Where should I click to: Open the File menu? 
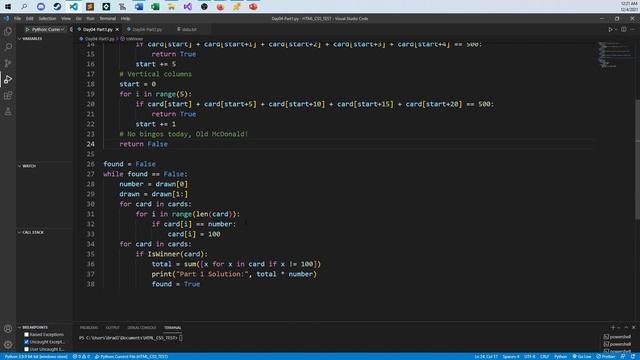click(18, 18)
